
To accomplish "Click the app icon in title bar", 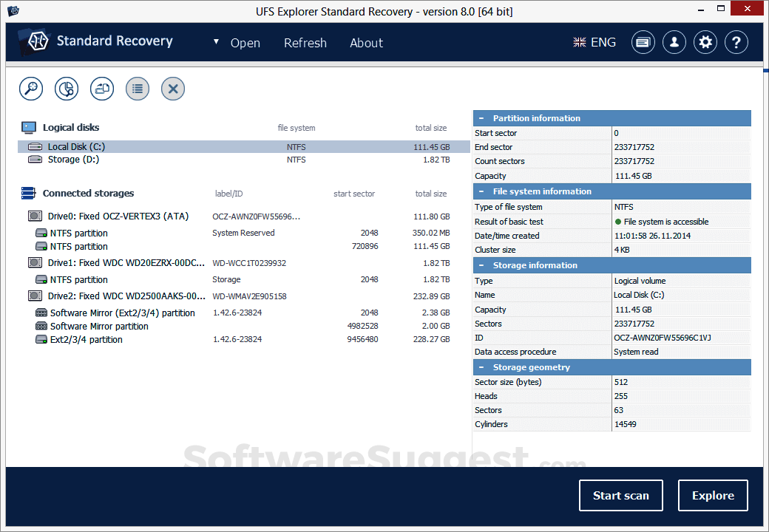I will click(13, 10).
